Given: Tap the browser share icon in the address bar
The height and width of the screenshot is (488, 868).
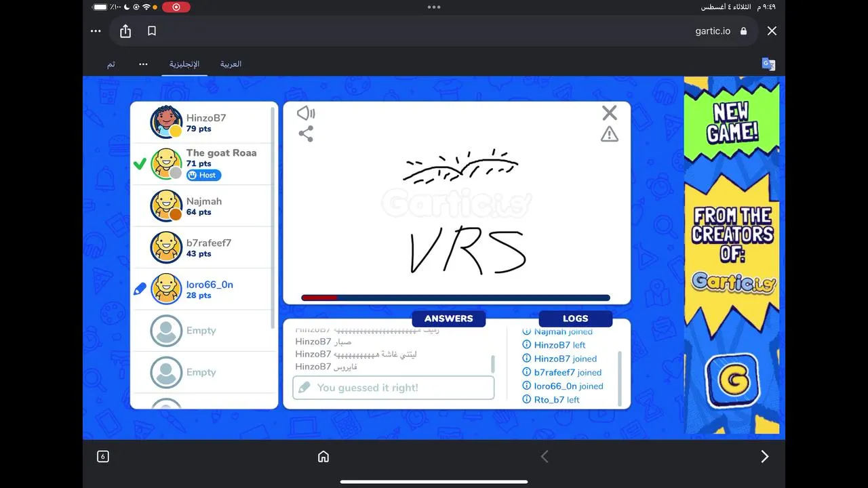Looking at the screenshot, I should click(x=125, y=31).
